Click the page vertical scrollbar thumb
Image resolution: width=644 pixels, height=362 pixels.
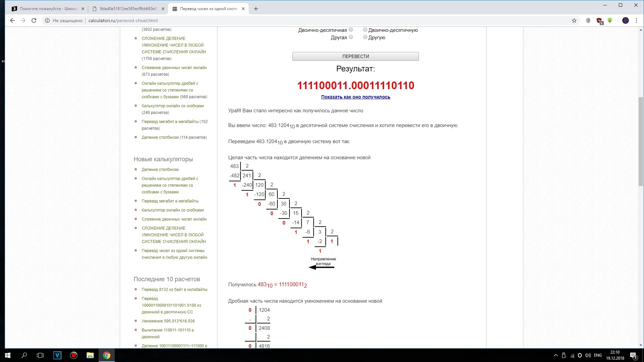641,141
